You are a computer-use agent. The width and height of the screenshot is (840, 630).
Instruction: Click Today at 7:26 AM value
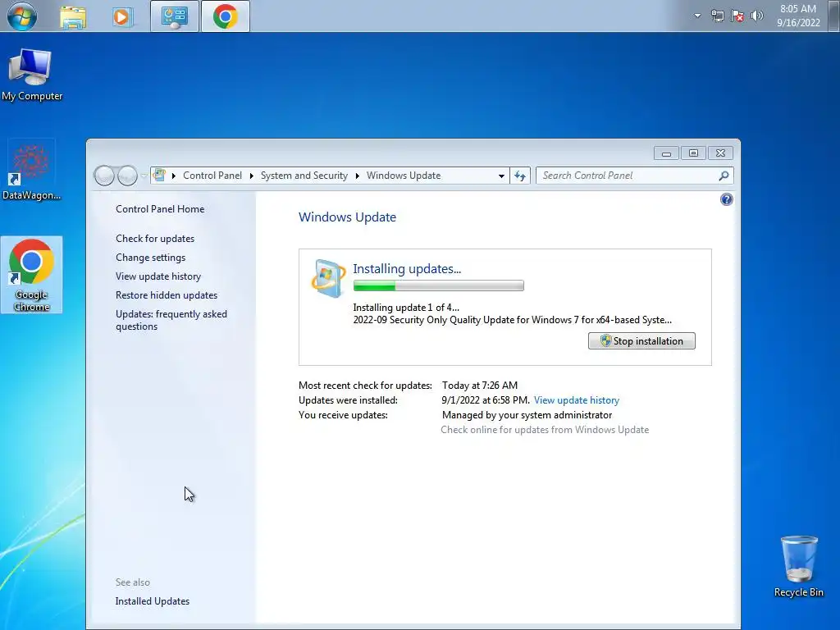click(479, 386)
